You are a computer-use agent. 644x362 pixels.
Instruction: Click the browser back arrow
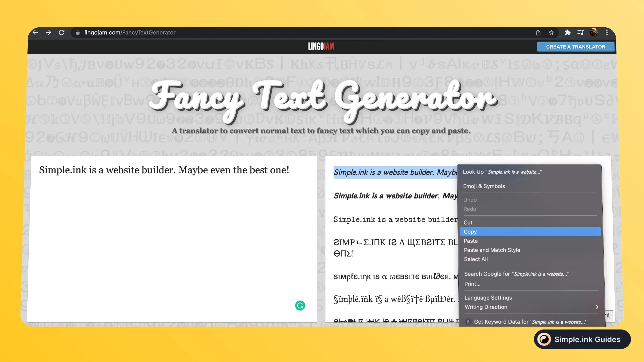(x=35, y=32)
